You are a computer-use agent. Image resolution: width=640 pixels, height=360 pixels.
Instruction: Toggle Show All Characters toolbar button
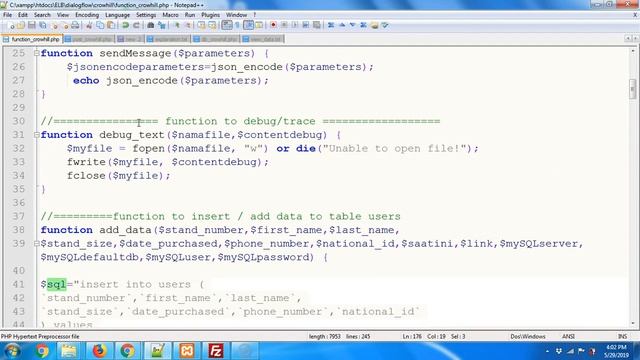click(x=238, y=25)
